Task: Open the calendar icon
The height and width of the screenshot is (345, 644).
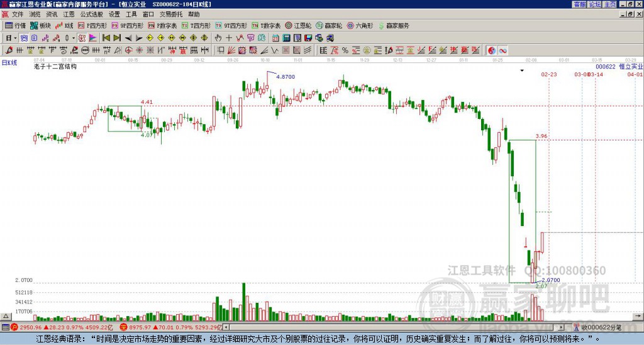Action: [x=275, y=38]
